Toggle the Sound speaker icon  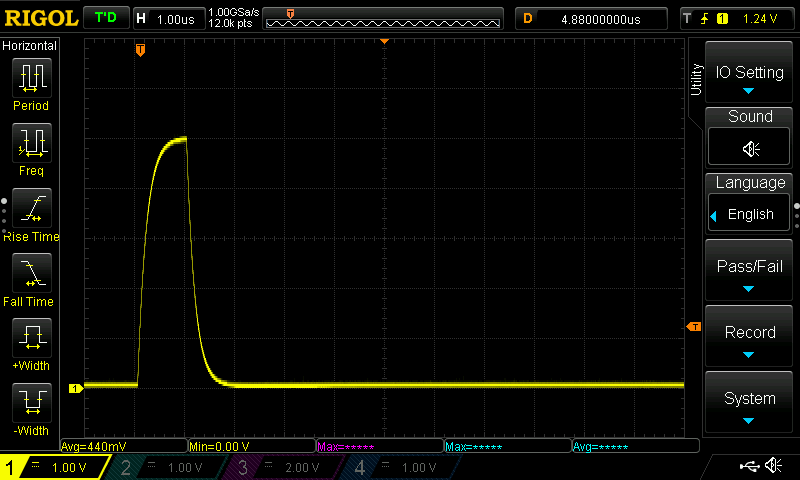pos(749,148)
